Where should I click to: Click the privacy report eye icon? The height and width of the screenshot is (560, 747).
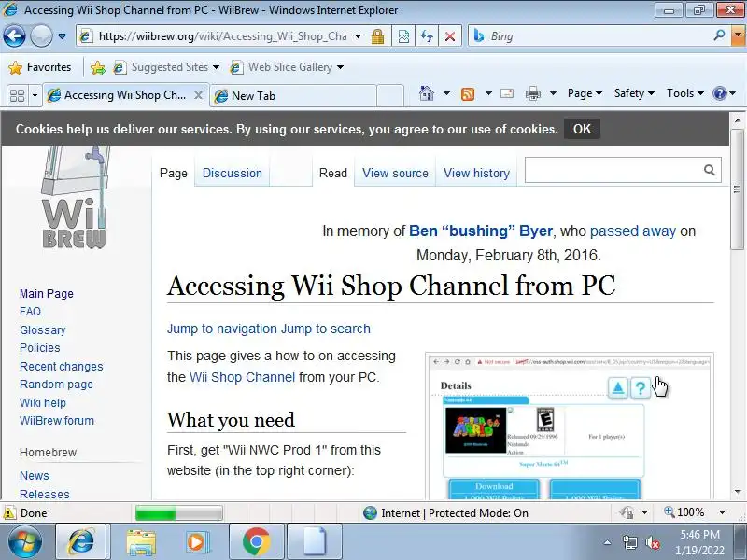click(627, 512)
